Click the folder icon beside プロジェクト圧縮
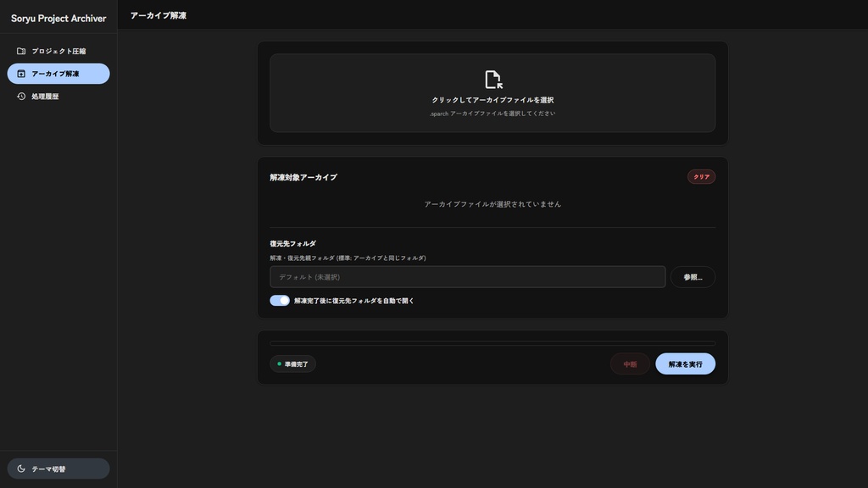The height and width of the screenshot is (488, 868). point(21,51)
